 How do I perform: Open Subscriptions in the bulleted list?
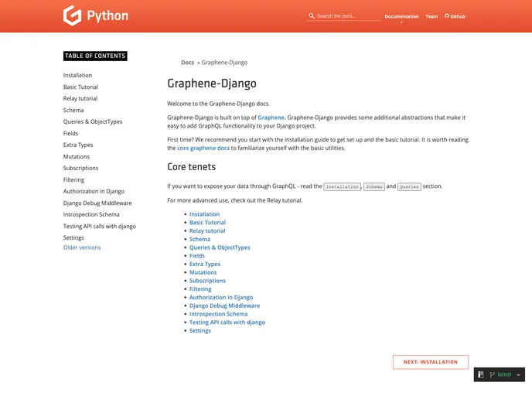point(207,281)
